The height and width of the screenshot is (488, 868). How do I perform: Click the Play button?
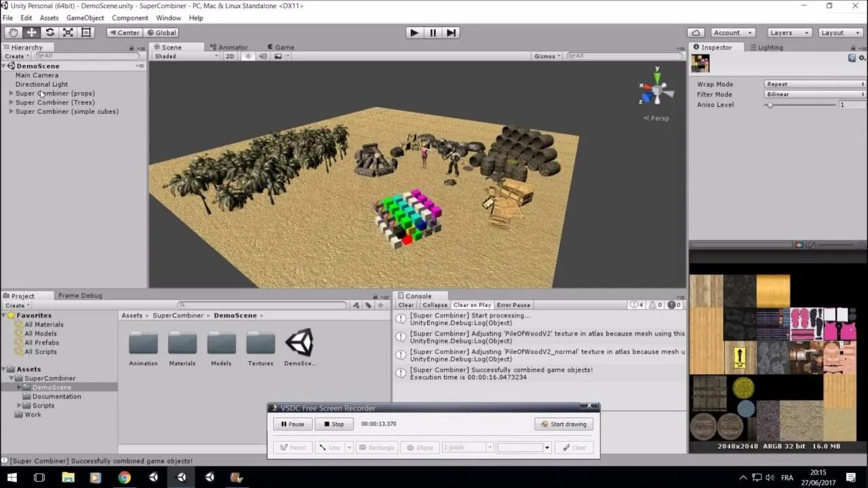pos(414,33)
